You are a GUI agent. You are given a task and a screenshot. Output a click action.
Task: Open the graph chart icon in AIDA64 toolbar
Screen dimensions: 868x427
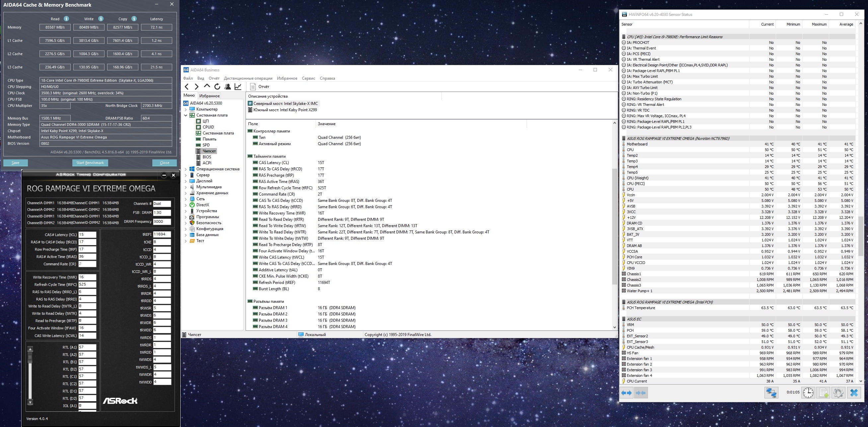238,87
